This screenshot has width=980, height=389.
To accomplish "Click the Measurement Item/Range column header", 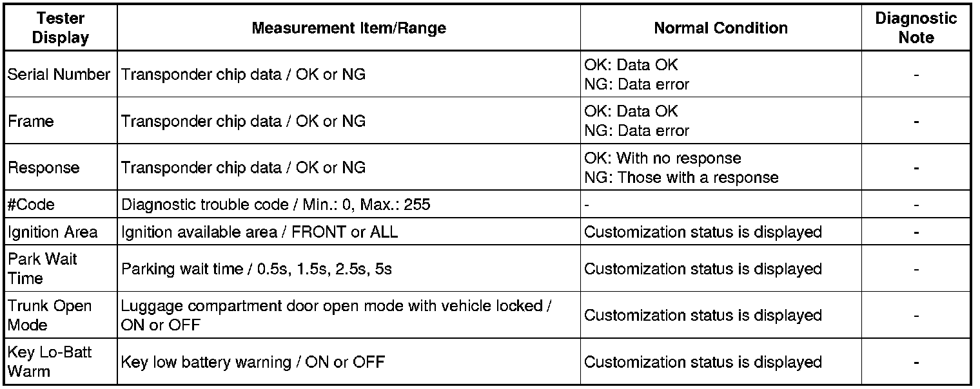I will (348, 28).
